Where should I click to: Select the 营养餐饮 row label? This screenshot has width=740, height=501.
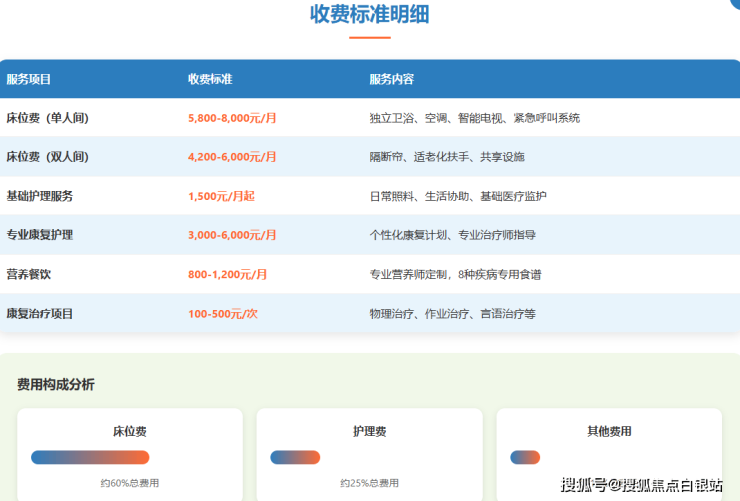28,274
